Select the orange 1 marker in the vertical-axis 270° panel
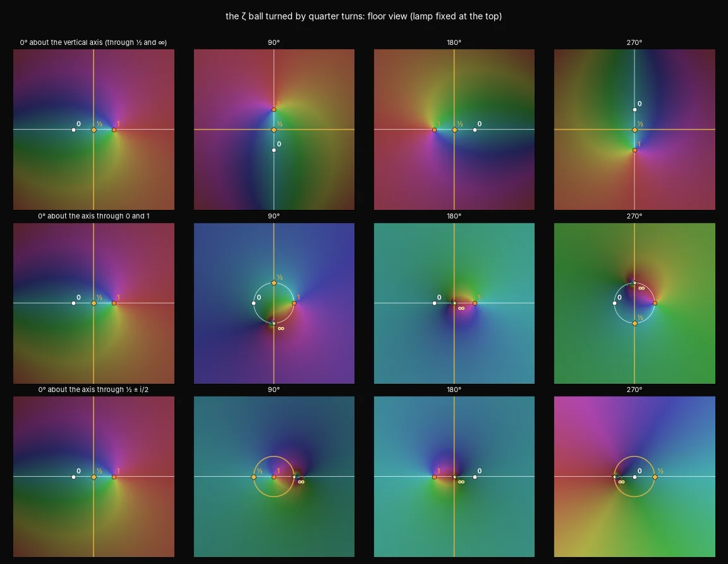Image resolution: width=728 pixels, height=564 pixels. (634, 150)
